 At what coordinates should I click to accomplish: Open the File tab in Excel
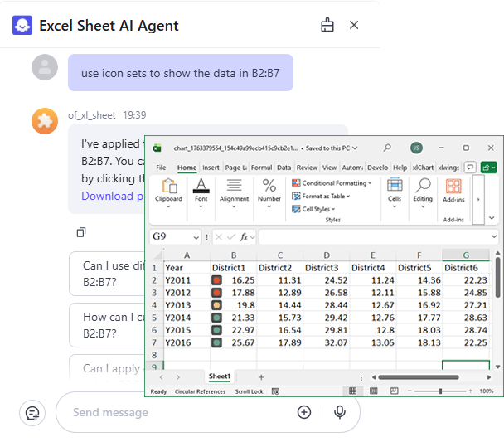coord(161,168)
